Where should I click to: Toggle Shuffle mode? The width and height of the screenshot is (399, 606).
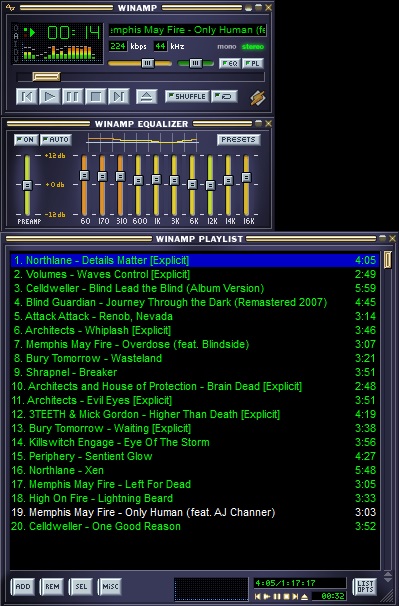(x=187, y=96)
